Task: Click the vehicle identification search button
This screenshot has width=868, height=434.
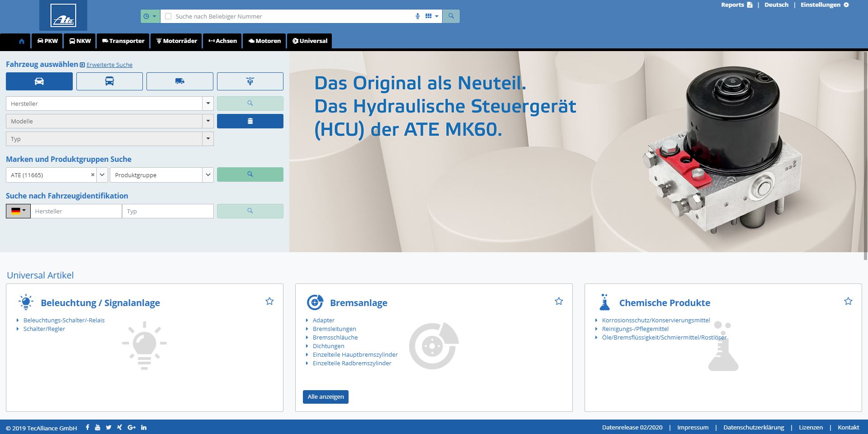Action: pos(250,211)
